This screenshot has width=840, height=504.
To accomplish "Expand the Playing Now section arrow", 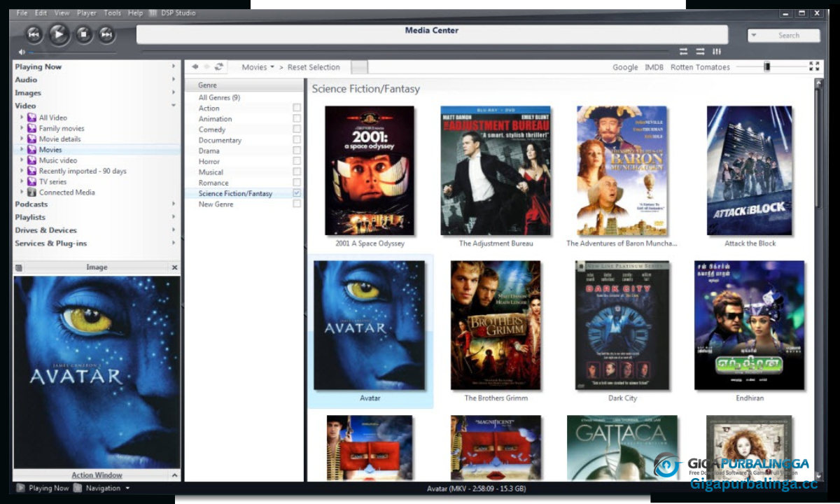I will click(x=174, y=66).
